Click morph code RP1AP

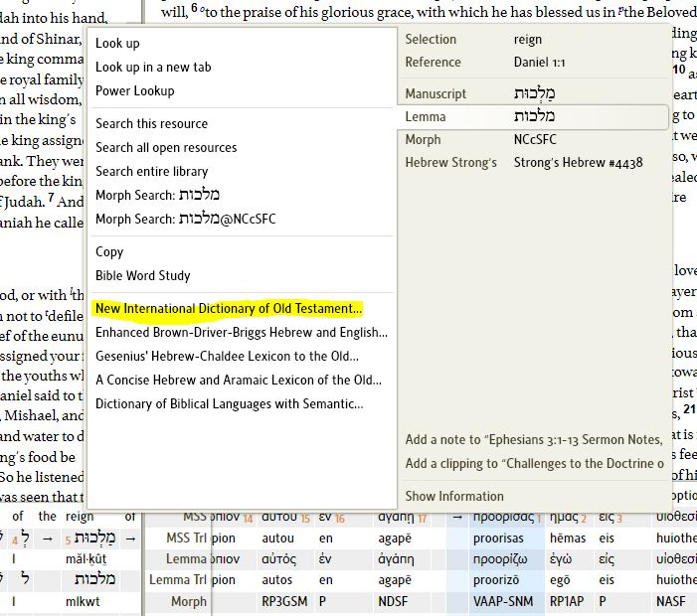567,601
